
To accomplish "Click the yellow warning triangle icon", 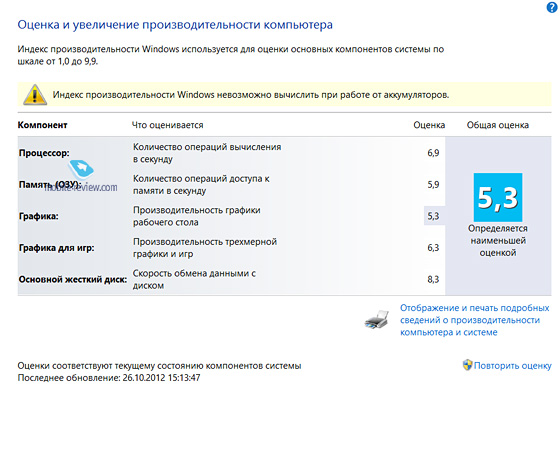I will coord(35,95).
